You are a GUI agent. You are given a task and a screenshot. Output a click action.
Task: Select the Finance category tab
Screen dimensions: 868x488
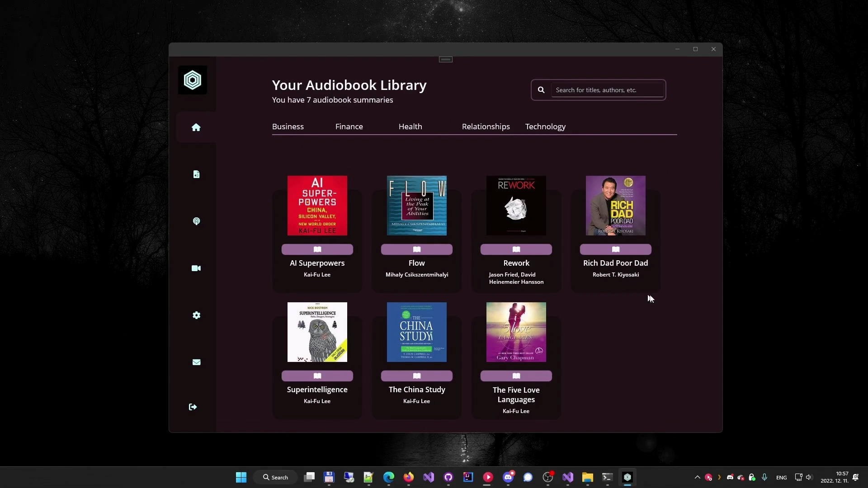tap(349, 127)
